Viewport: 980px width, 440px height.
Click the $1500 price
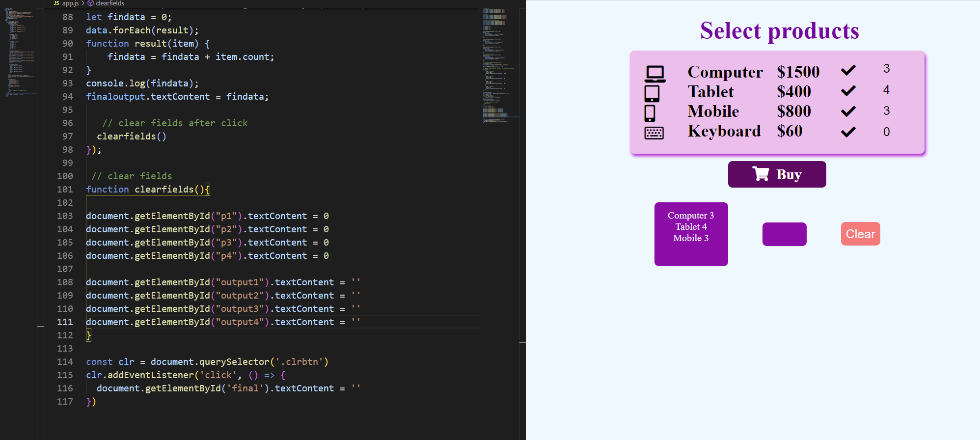798,72
